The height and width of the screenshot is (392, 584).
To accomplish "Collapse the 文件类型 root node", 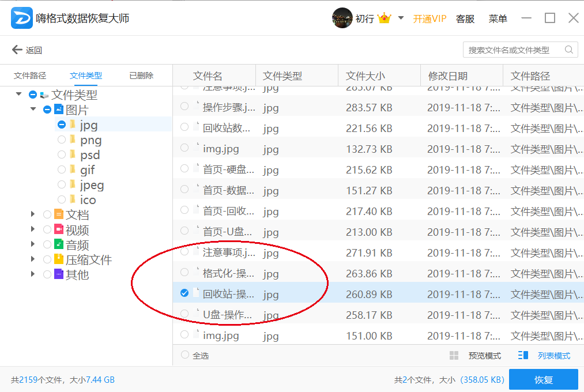I will pos(18,94).
